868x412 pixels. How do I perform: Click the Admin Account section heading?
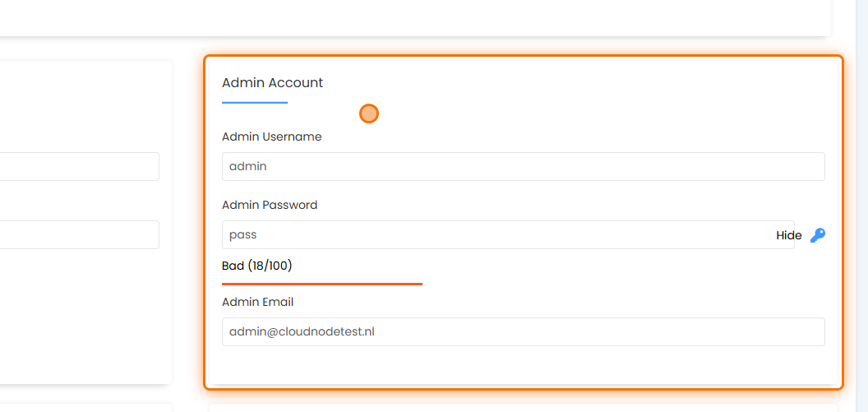(x=272, y=82)
